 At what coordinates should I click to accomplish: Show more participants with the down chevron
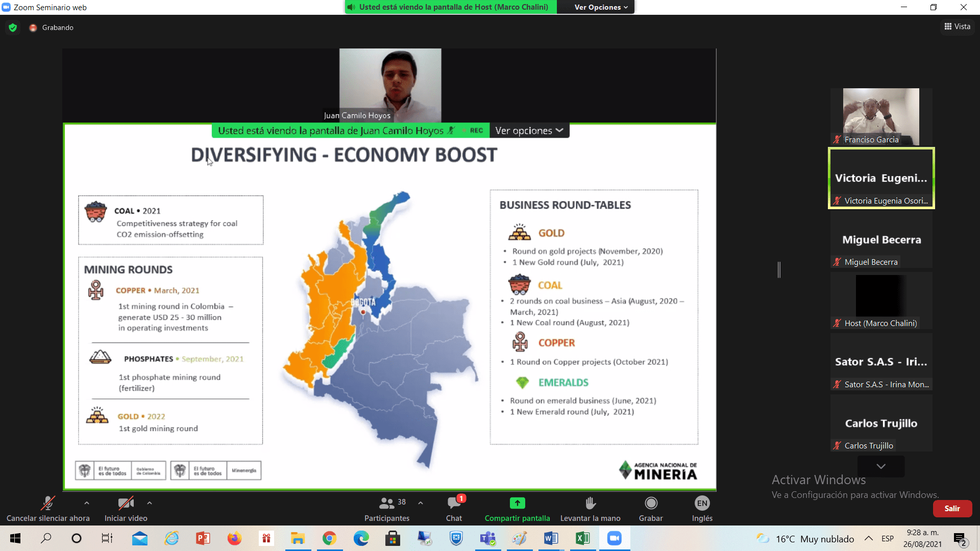(881, 466)
